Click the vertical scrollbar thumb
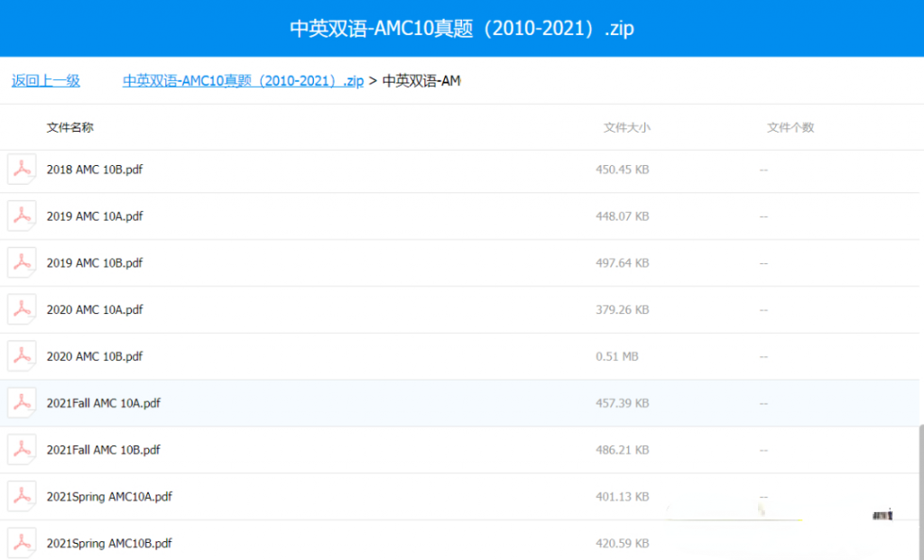 coord(921,491)
